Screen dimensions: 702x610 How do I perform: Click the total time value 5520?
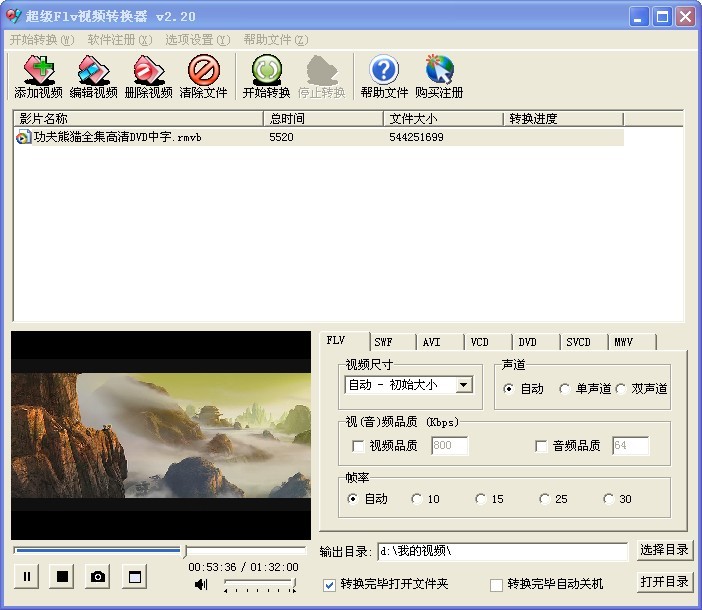281,137
